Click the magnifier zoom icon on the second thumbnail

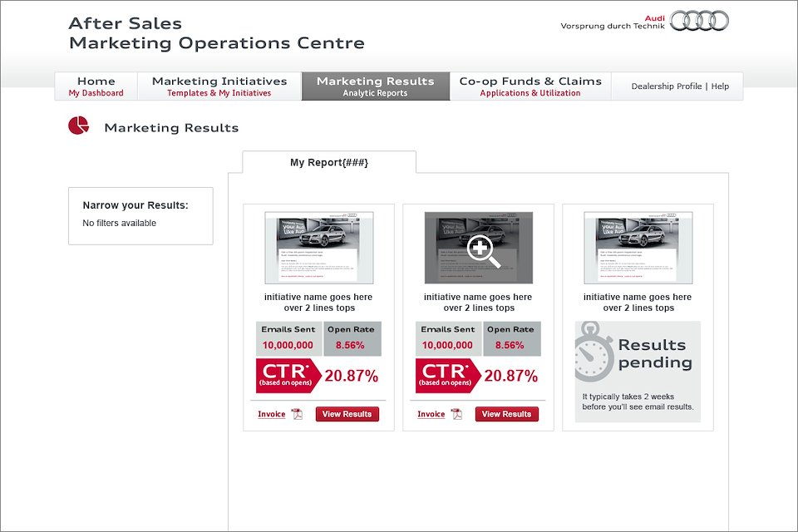click(484, 250)
